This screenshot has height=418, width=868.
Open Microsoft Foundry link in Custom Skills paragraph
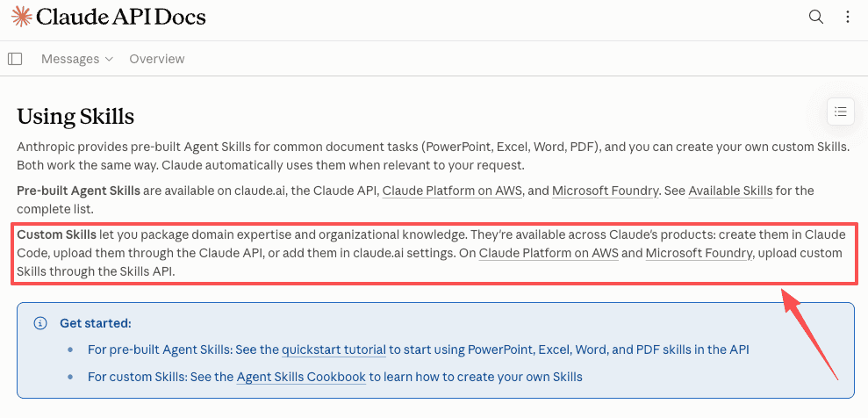tap(699, 254)
